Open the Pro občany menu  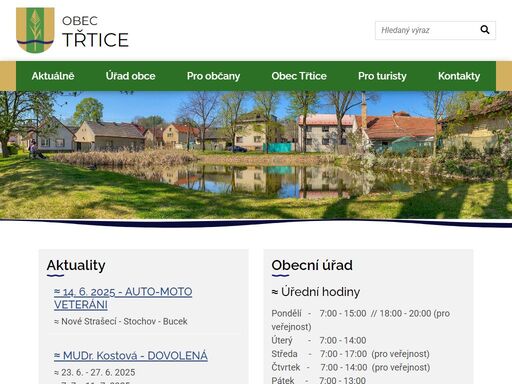pyautogui.click(x=213, y=76)
